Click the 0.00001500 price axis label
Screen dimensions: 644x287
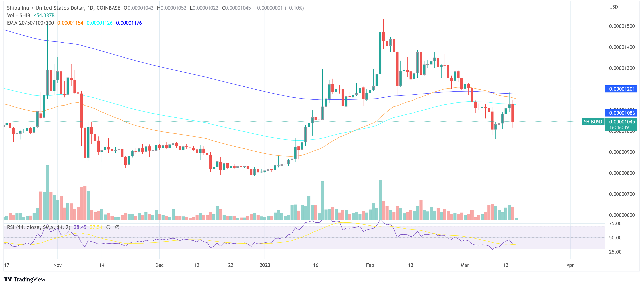pyautogui.click(x=622, y=26)
